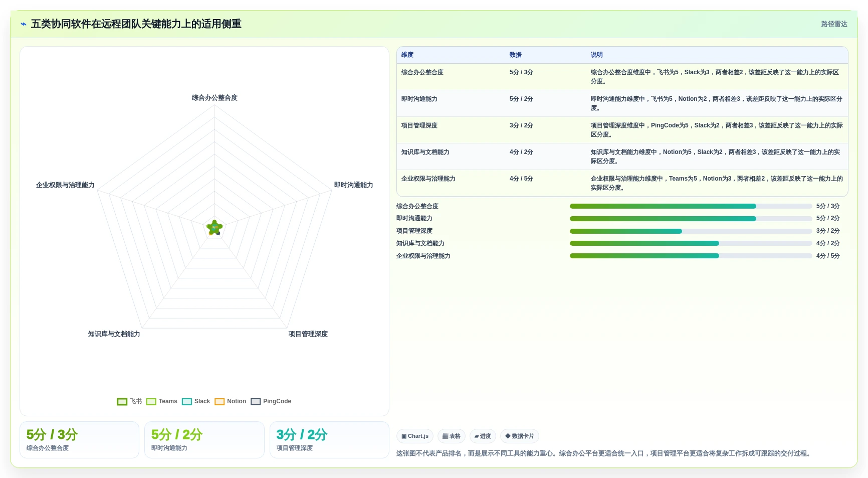
Task: Click the 知识库与文档能力 radar axis label
Action: 114,334
